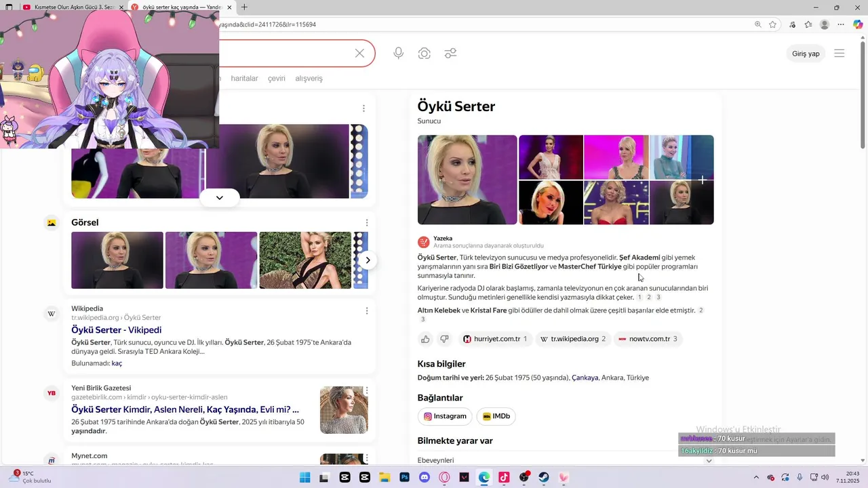Open the haritalar search tab
The width and height of the screenshot is (868, 488).
click(x=244, y=79)
